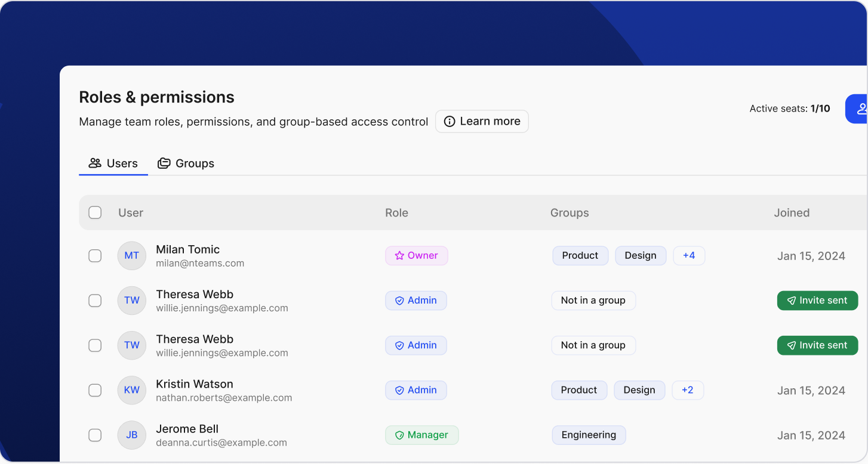The width and height of the screenshot is (868, 464).
Task: Expand the +4 groups for Milan Tomic
Action: 689,256
